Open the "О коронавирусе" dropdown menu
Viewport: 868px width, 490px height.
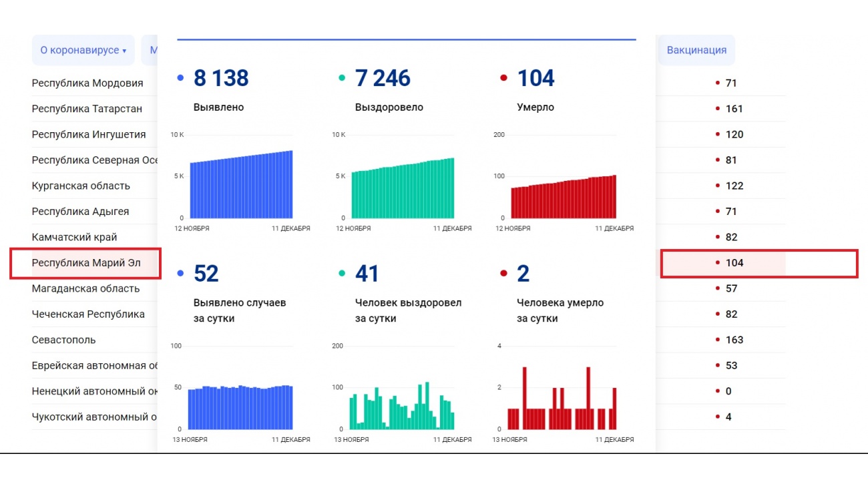point(83,50)
